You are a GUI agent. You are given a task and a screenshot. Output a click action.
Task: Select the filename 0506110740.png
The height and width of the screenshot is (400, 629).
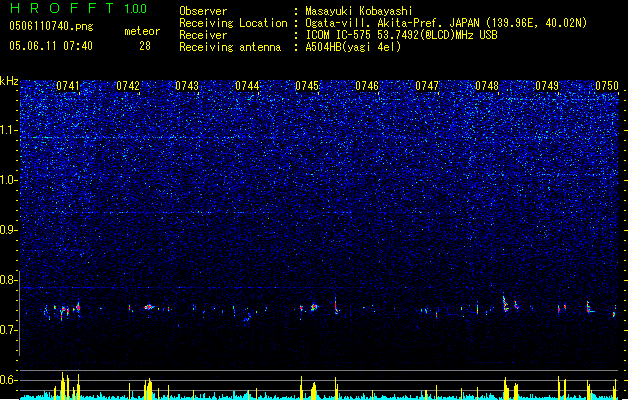pos(51,26)
